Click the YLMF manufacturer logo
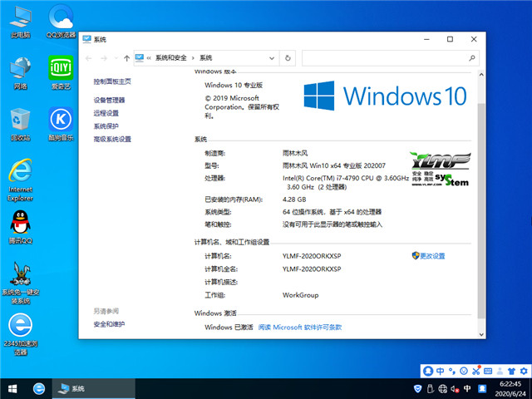Screen dimensions: 532x399 pyautogui.click(x=440, y=169)
